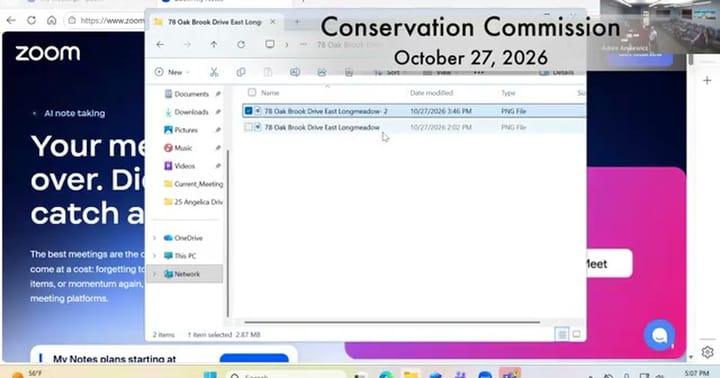This screenshot has width=720, height=378.
Task: Click the Zoom logo on the webpage
Action: click(x=48, y=53)
